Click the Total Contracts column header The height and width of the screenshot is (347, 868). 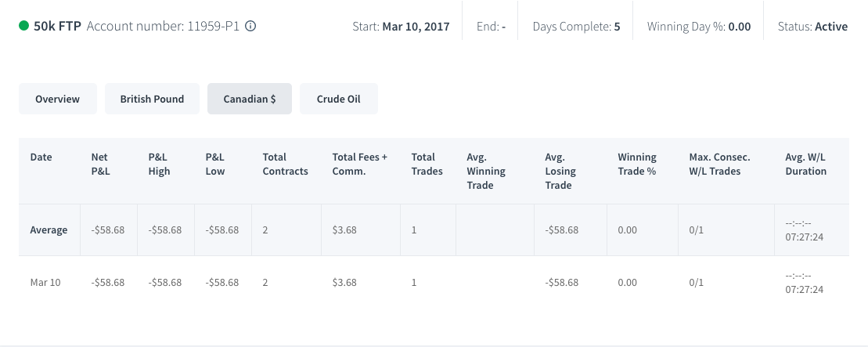click(x=285, y=164)
